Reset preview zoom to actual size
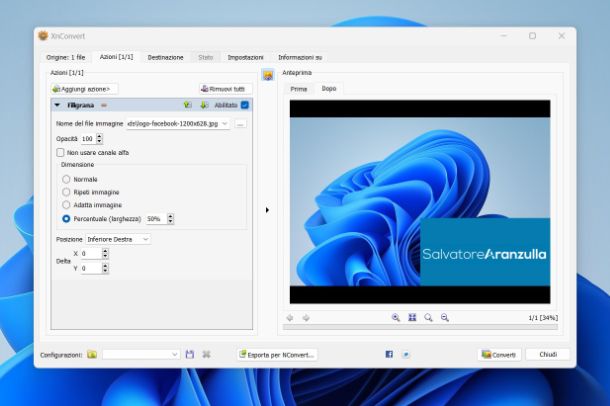This screenshot has height=406, width=610. pyautogui.click(x=428, y=318)
